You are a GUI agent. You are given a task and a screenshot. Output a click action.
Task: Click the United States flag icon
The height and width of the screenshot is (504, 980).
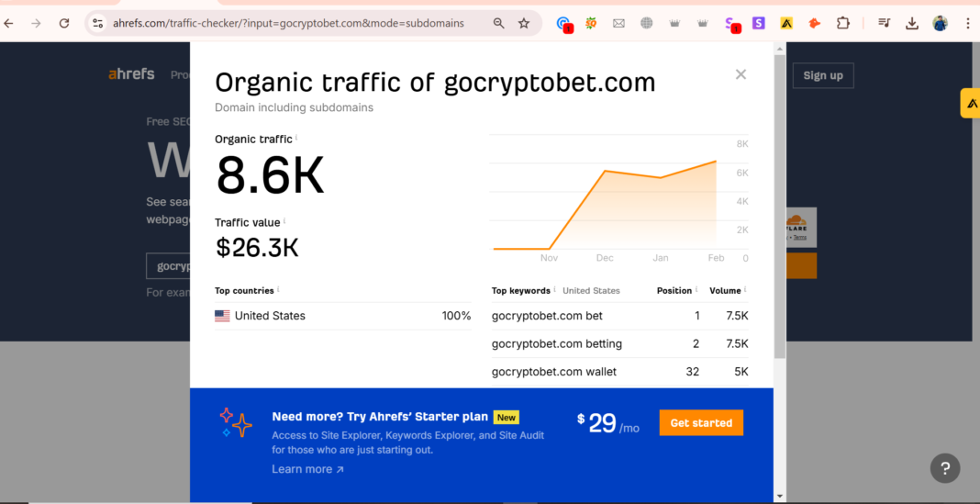coord(222,316)
